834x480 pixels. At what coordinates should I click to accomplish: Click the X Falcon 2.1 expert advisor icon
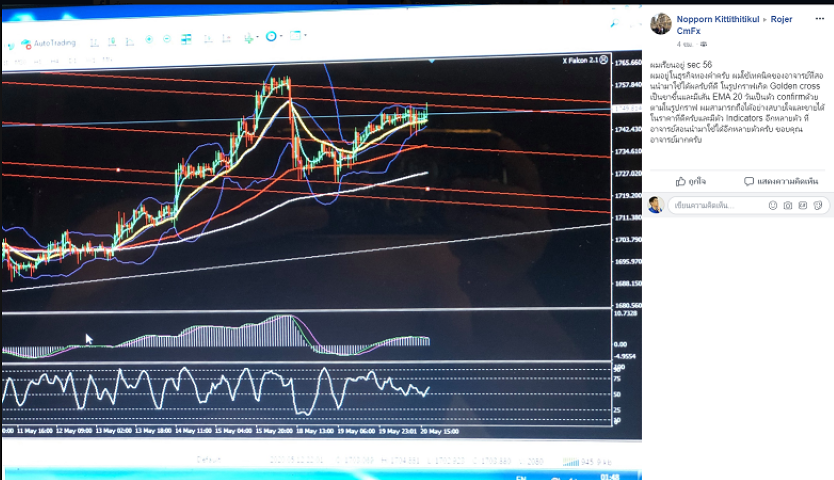tap(604, 60)
